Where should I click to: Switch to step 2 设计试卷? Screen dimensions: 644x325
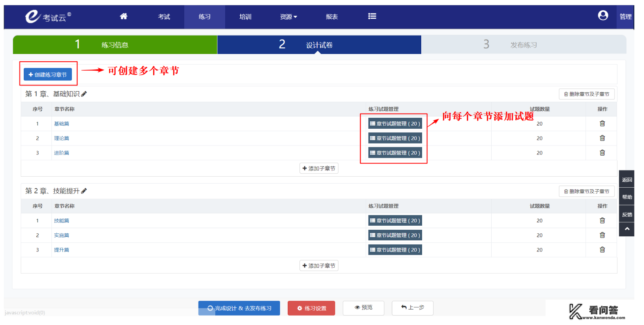point(319,45)
